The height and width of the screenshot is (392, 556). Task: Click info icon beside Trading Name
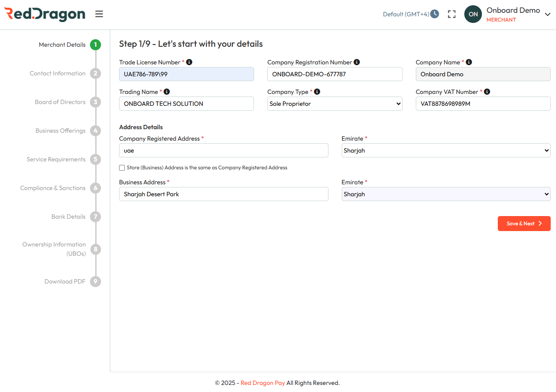click(167, 92)
